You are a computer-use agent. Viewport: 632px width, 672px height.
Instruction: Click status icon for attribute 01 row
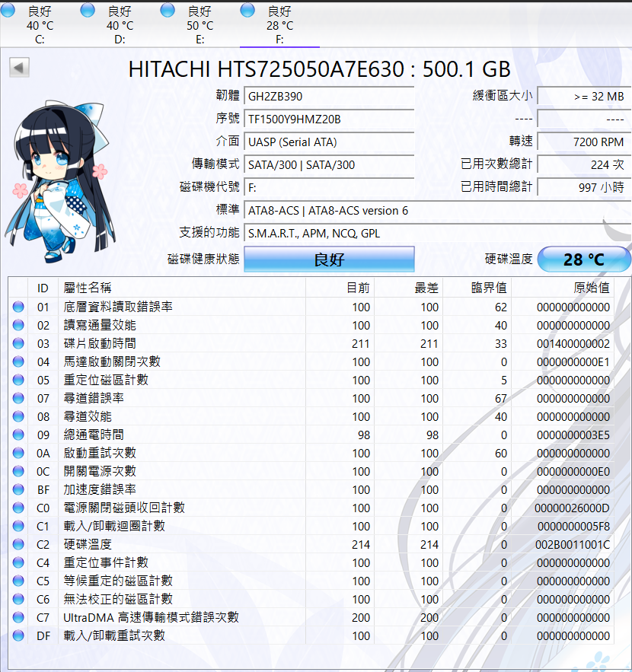[x=18, y=307]
